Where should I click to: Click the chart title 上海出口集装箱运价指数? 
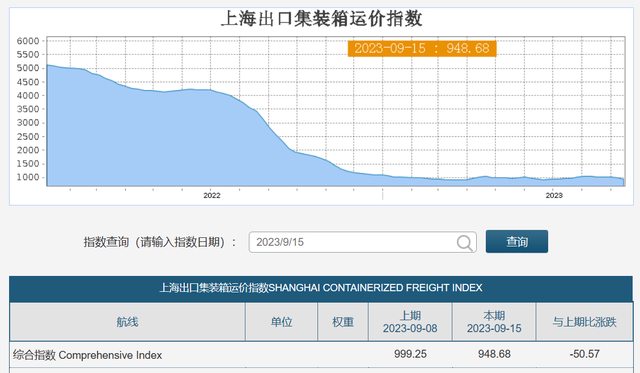(321, 19)
